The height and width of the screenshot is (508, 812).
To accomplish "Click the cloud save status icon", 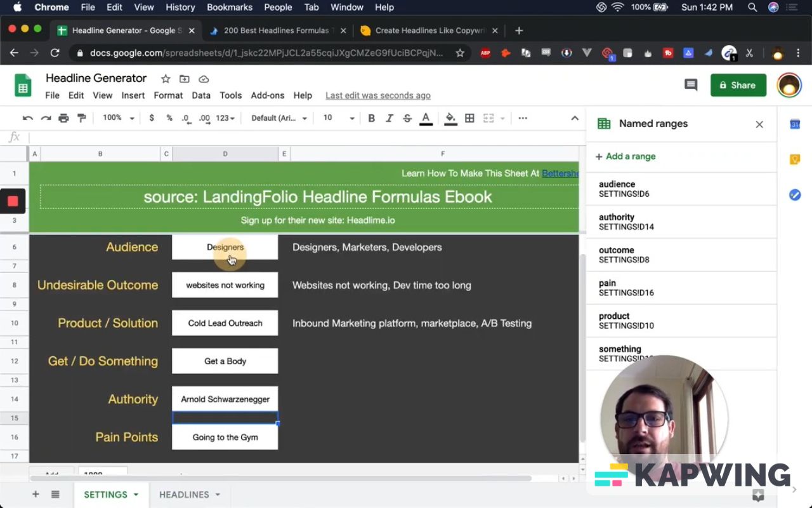I will (x=204, y=79).
